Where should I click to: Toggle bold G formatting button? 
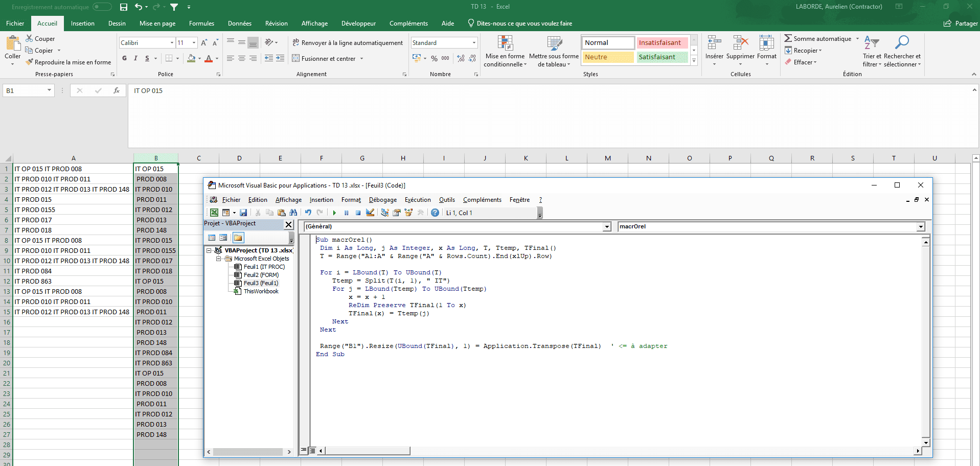124,59
